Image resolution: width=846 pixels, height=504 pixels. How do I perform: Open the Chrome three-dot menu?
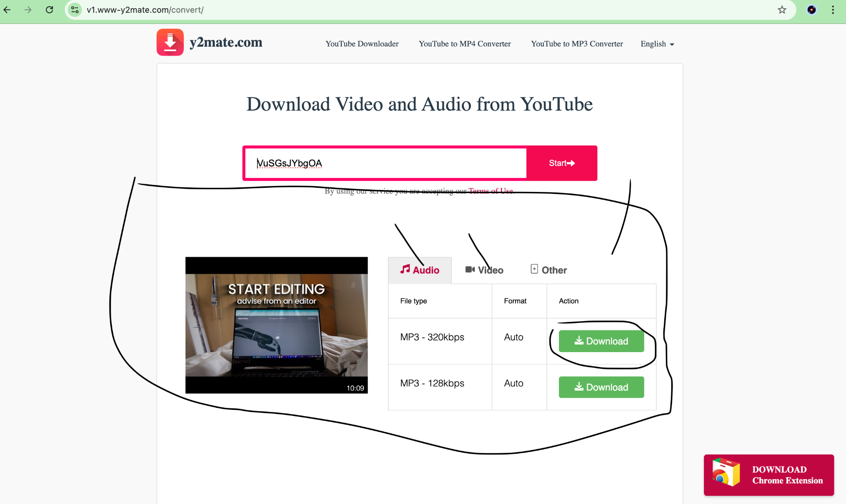tap(833, 10)
